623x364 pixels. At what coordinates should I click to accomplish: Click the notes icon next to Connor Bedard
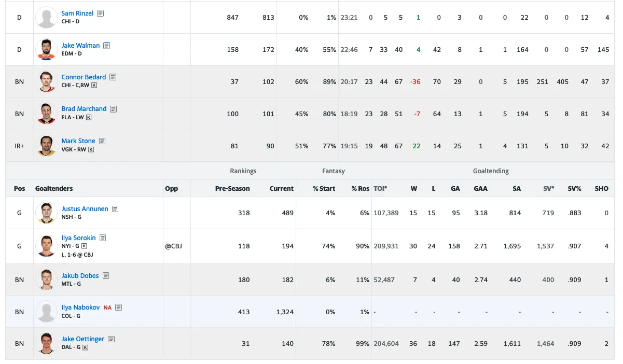point(113,77)
